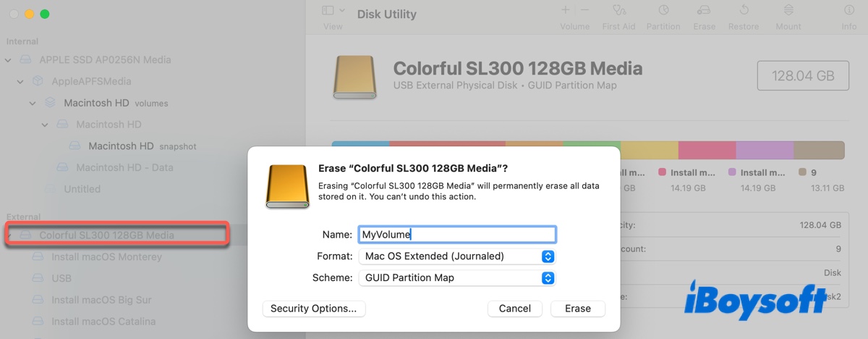Click the Security Options button
868x339 pixels.
point(314,309)
